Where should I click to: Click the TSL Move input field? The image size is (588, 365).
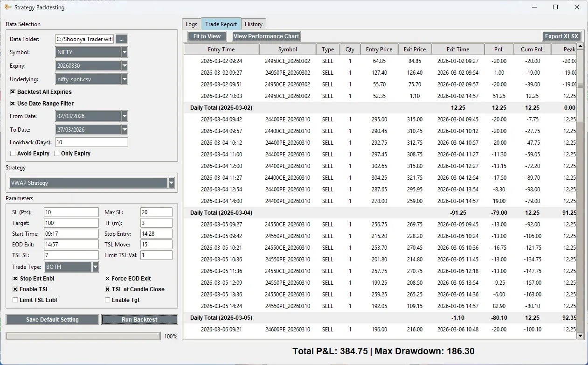pos(156,245)
